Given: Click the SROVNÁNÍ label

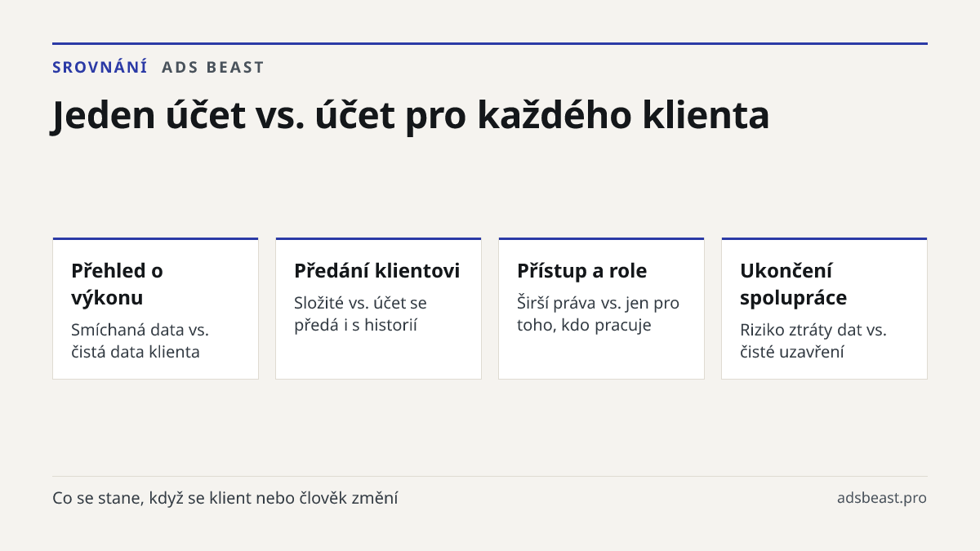Looking at the screenshot, I should point(100,67).
